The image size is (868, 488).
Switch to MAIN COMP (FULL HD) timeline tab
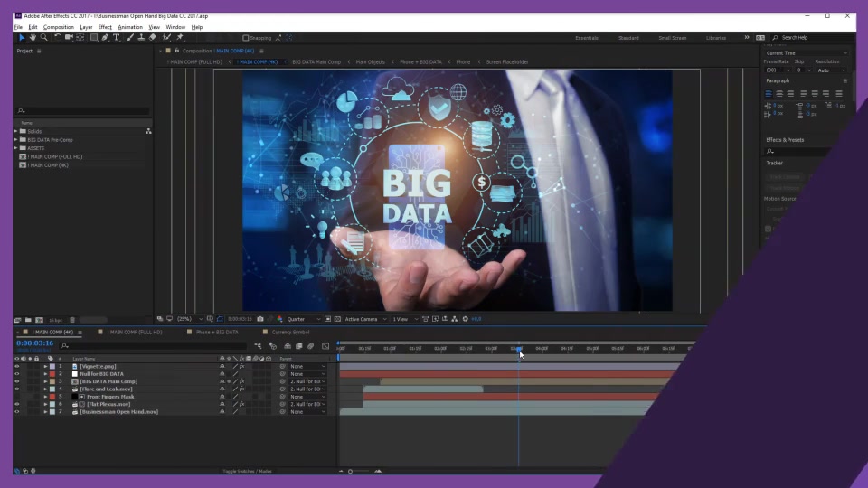pos(135,333)
